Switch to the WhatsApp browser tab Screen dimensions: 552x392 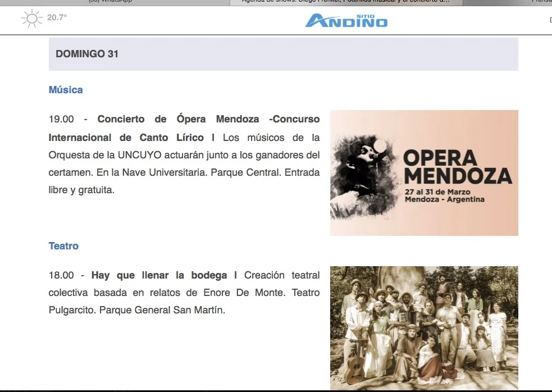[115, 2]
